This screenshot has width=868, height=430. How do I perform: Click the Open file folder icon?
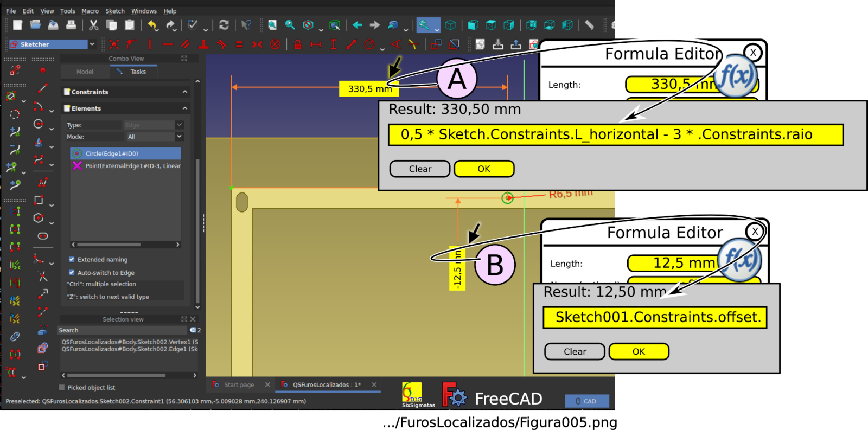pyautogui.click(x=35, y=25)
